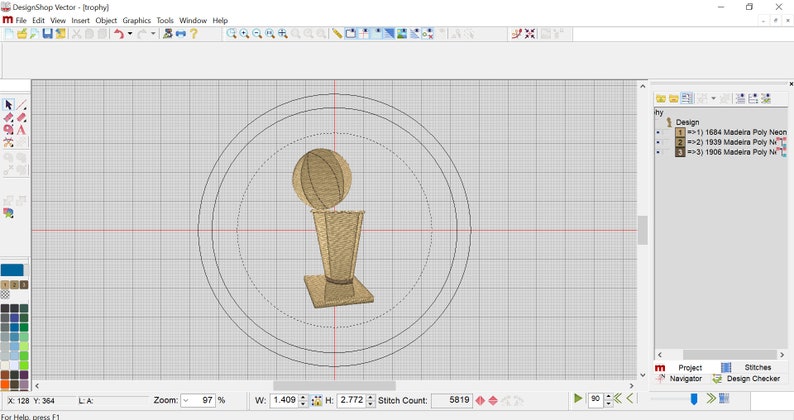Toggle visibility dot of color 1906 row
The width and height of the screenshot is (794, 420).
pos(658,152)
